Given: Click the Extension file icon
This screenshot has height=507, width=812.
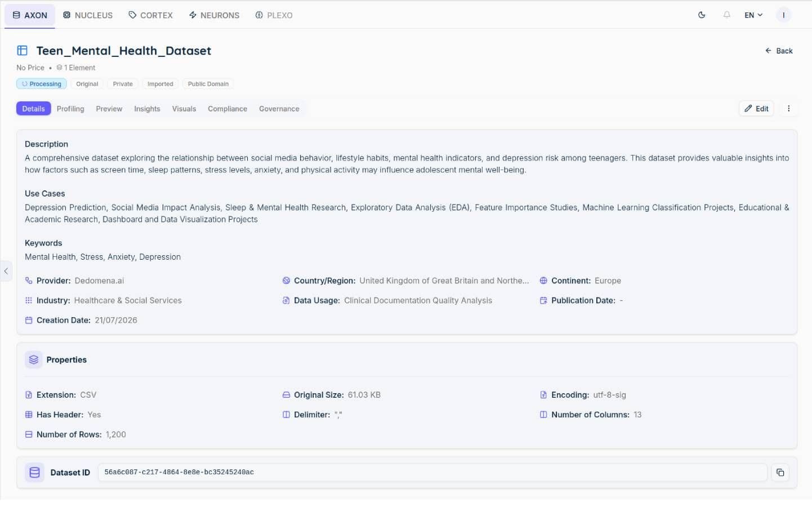Looking at the screenshot, I should point(29,395).
